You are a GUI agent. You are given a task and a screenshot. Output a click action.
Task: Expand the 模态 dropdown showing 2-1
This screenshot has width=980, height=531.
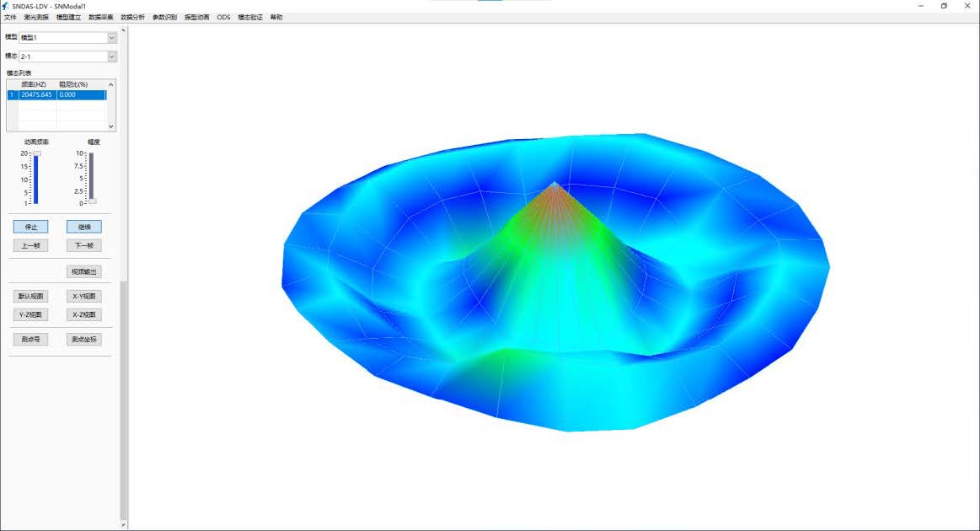click(112, 56)
